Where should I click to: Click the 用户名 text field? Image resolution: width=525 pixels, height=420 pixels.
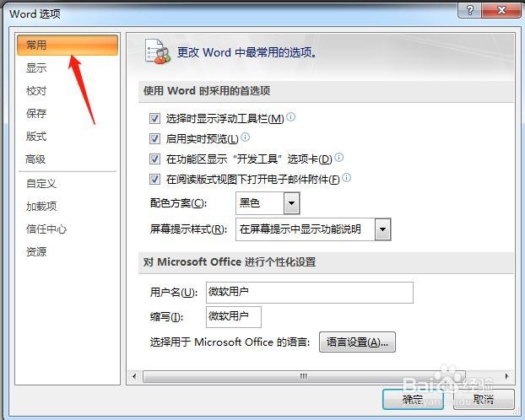pyautogui.click(x=310, y=293)
